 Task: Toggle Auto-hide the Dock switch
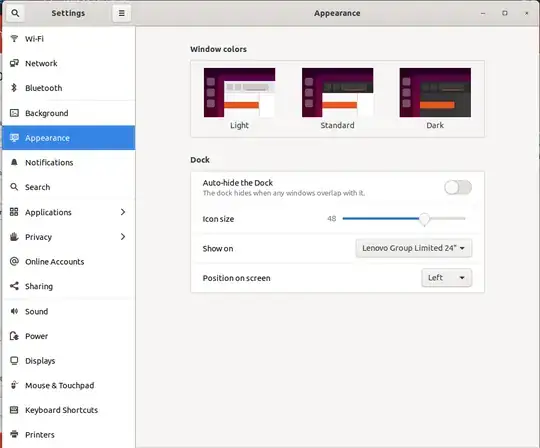coord(458,188)
